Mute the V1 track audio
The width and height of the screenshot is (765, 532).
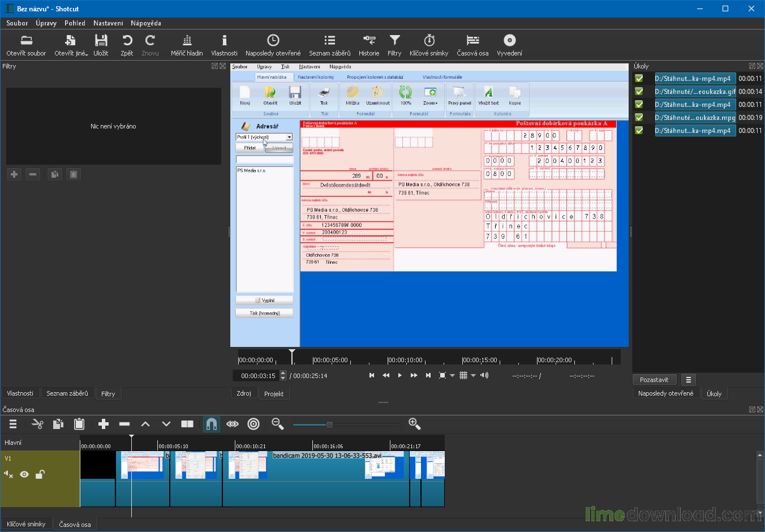coord(8,474)
